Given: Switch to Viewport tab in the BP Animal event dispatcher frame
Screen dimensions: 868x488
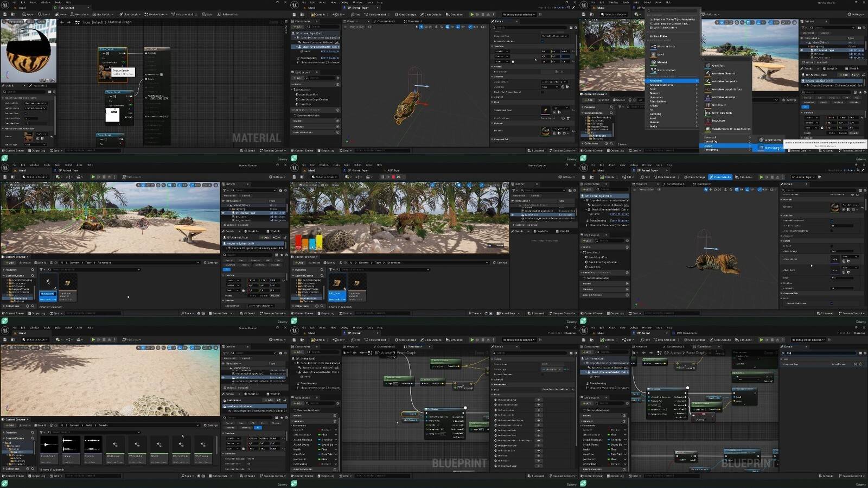Looking at the screenshot, I should [350, 347].
